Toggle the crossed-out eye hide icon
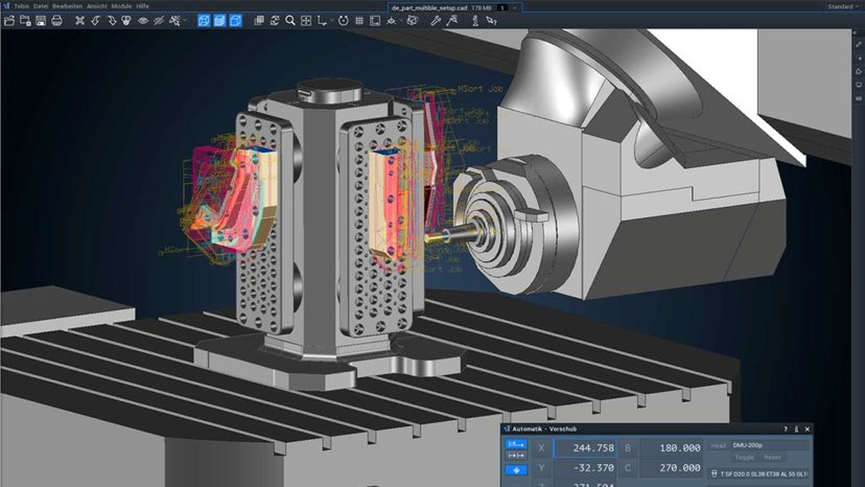Screen dimensions: 865x487 click(159, 21)
